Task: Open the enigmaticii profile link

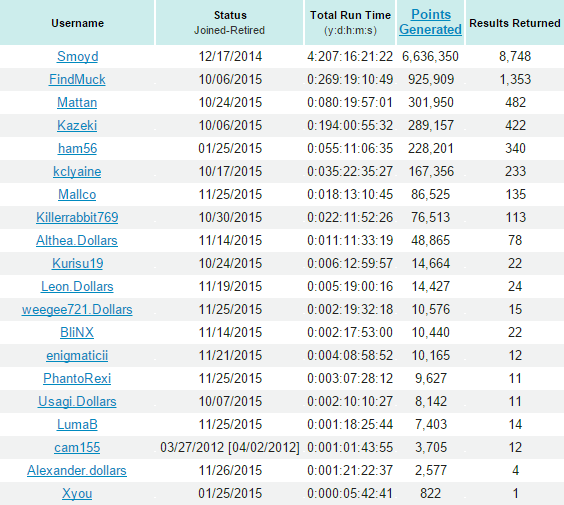Action: [77, 356]
